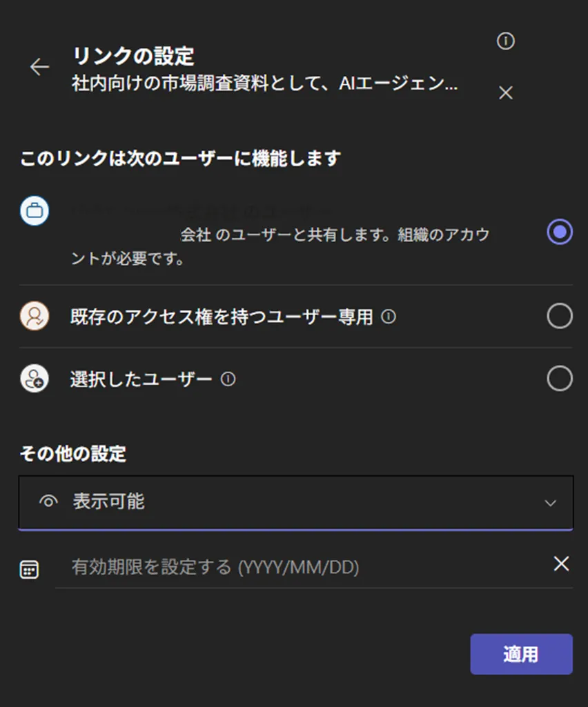
Task: Select 既存のアクセス権を持つユーザー専用 radio button
Action: (x=559, y=315)
